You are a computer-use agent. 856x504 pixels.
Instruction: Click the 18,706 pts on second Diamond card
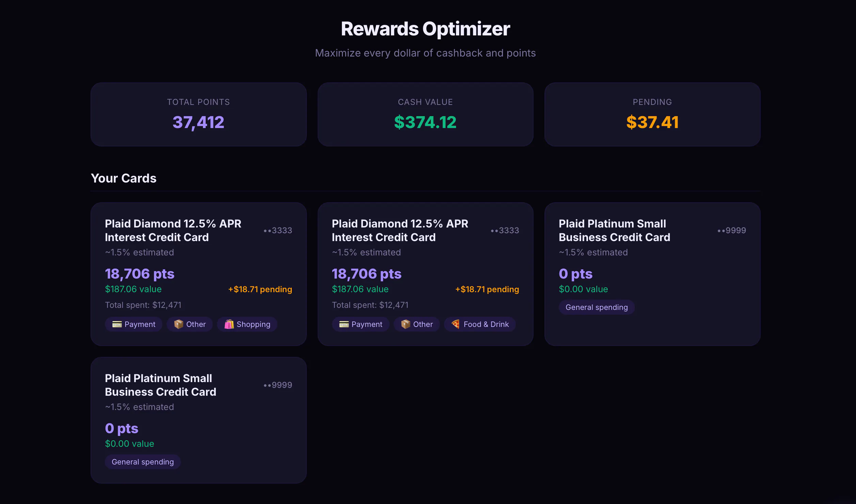pos(366,273)
